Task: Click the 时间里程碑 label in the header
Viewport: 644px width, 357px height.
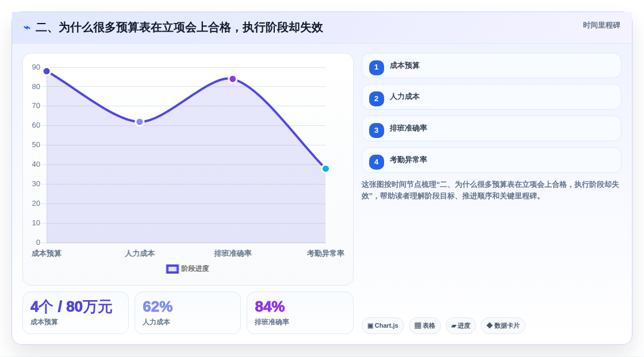Action: [601, 25]
